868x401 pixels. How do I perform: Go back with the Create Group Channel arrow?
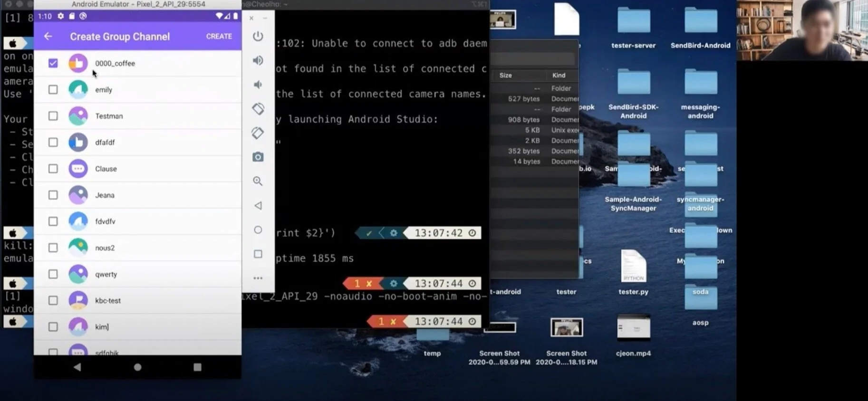pos(48,36)
